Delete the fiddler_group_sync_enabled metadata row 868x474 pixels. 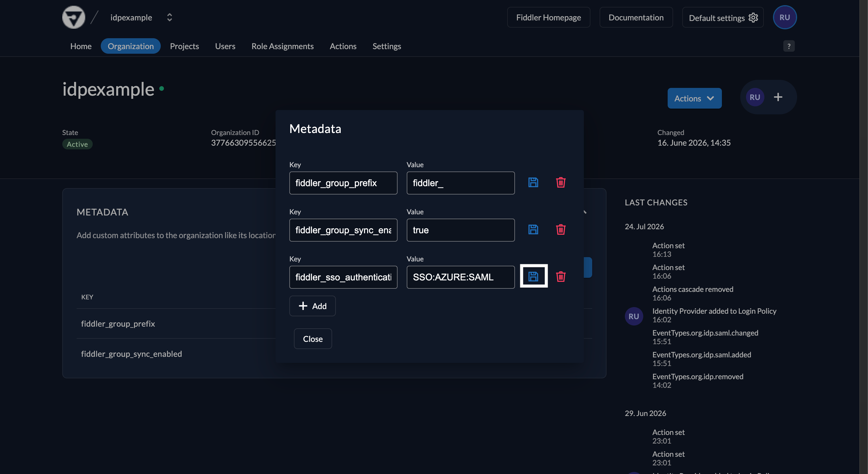pos(560,230)
